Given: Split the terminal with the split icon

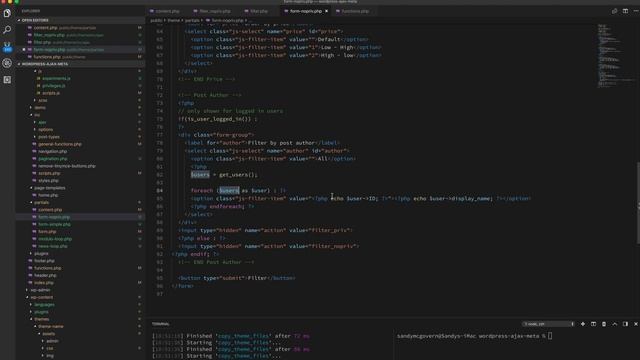Looking at the screenshot, I should tap(593, 324).
